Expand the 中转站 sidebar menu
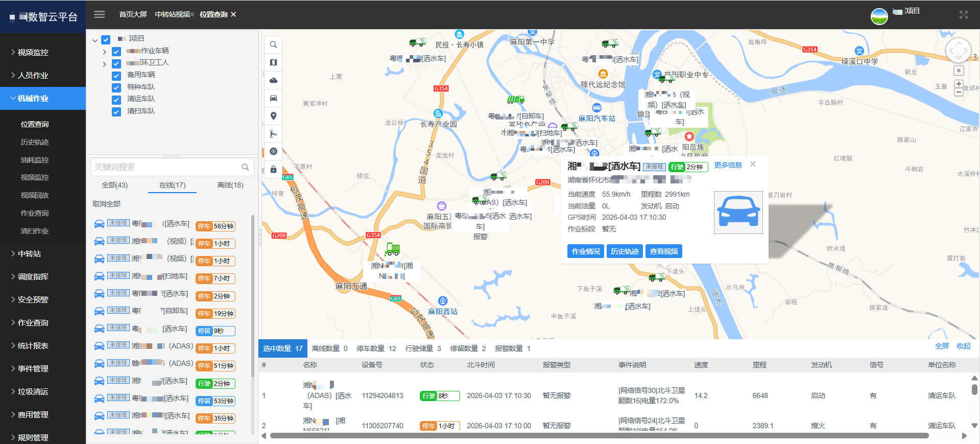This screenshot has height=444, width=980. 29,254
